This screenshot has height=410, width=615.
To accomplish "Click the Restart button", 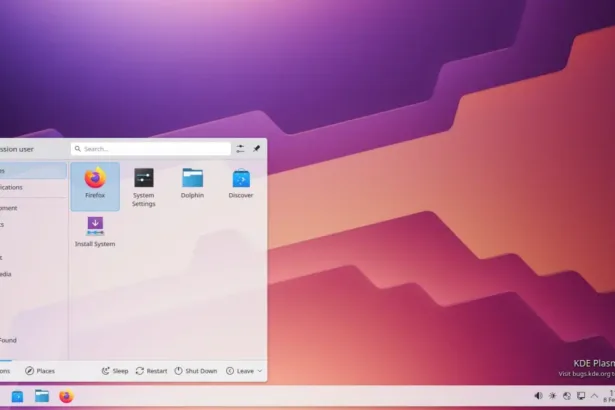I will [151, 371].
